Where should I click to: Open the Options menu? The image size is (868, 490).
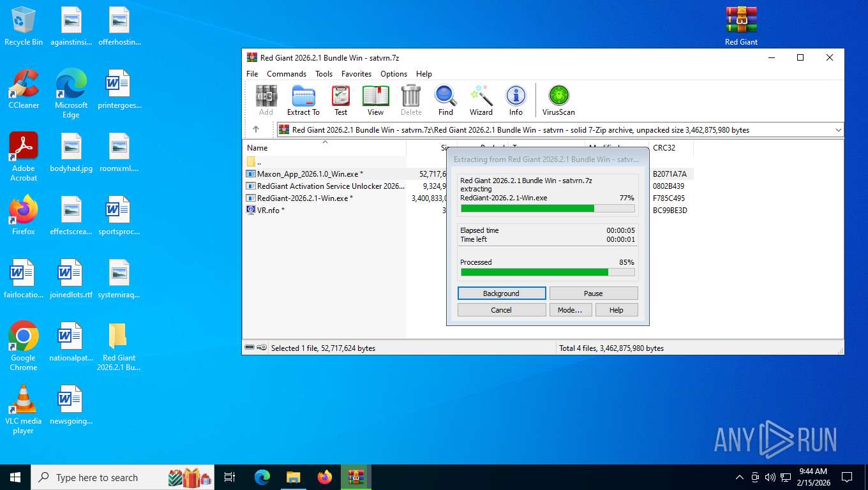(394, 73)
